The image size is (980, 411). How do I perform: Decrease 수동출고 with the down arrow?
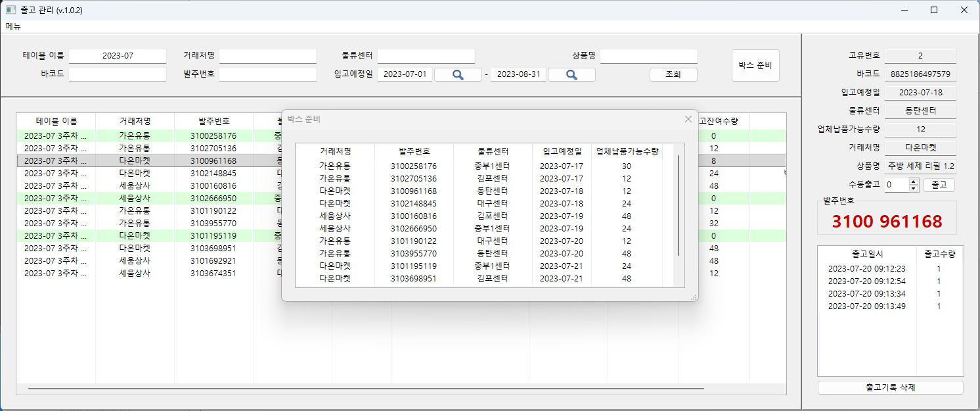914,189
